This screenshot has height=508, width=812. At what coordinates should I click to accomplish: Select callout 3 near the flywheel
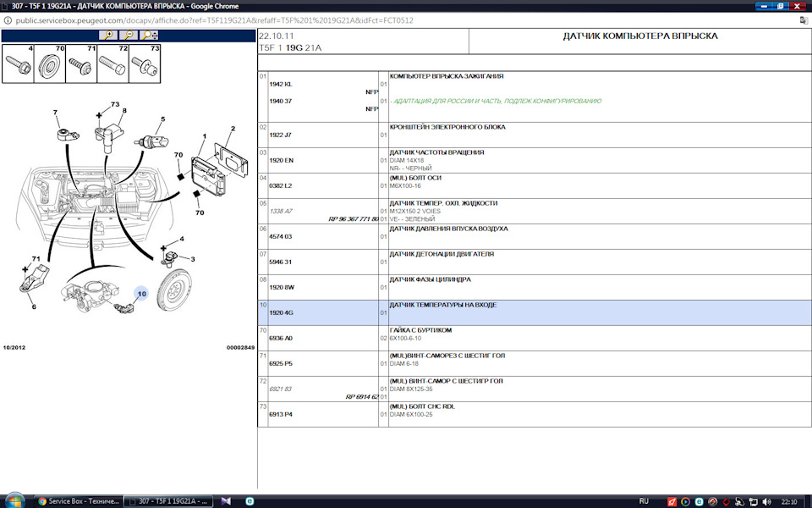click(x=193, y=259)
